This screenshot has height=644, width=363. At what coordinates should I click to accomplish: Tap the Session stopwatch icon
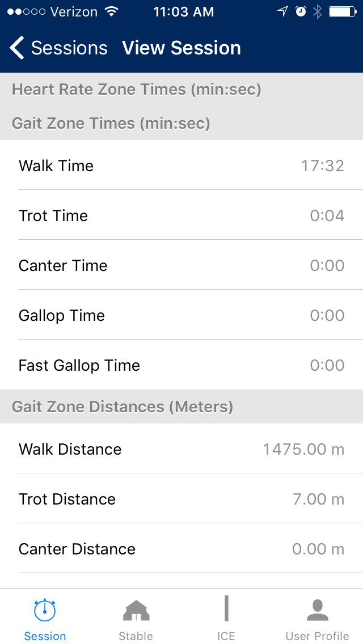point(45,609)
